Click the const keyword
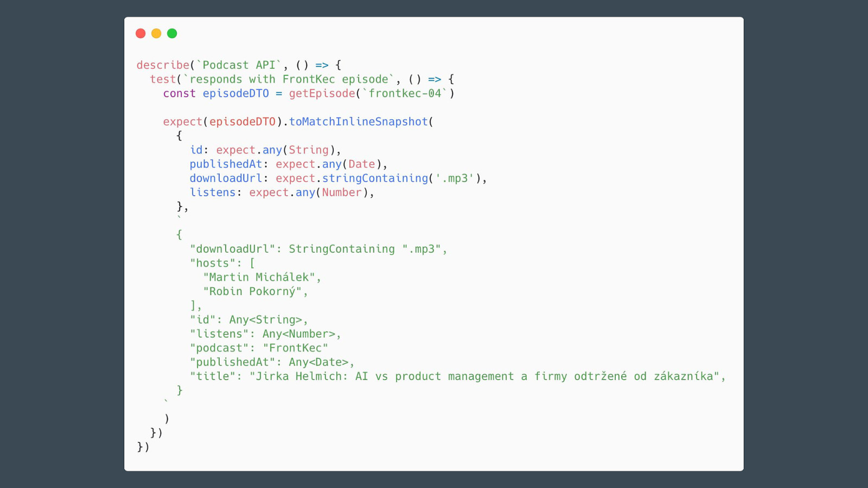Viewport: 868px width, 488px height. pyautogui.click(x=179, y=93)
